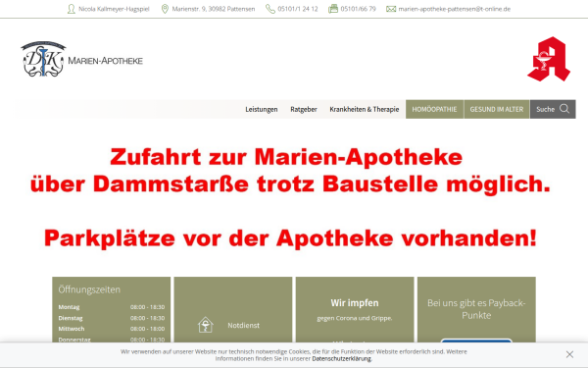Click the fax machine icon
The image size is (588, 368).
point(333,9)
